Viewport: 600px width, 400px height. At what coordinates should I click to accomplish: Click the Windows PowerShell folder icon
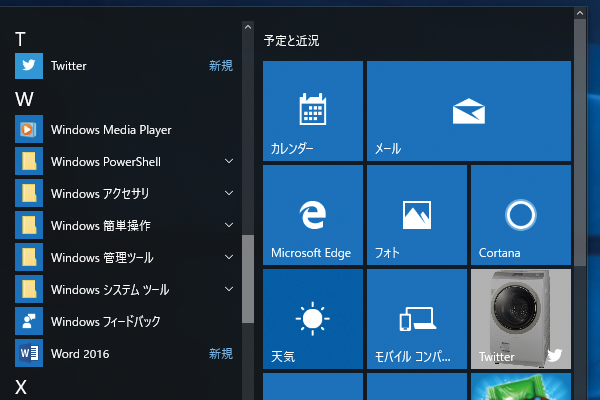point(29,161)
